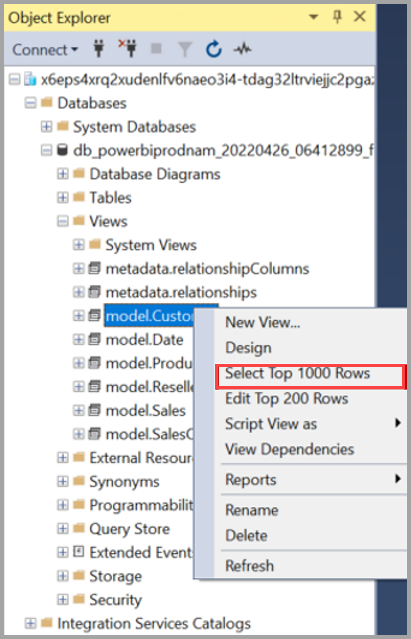Expand the Security folder
The image size is (411, 639).
coord(62,599)
